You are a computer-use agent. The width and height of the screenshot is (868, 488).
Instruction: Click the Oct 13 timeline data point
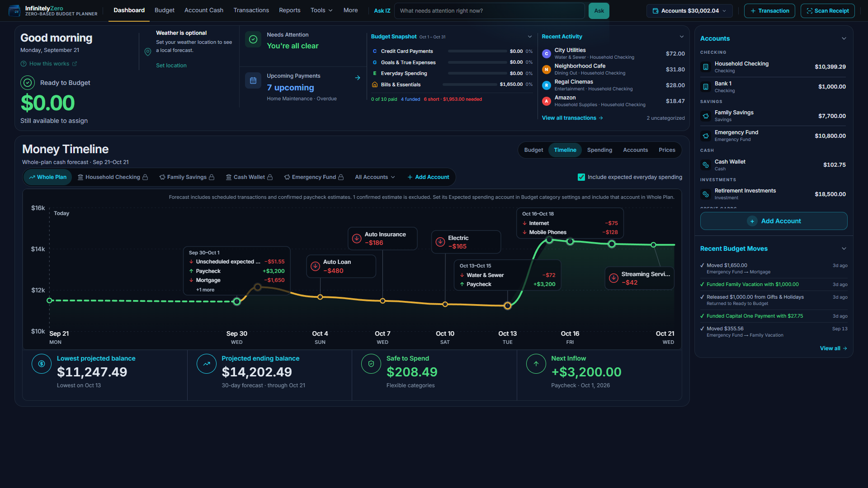tap(507, 306)
